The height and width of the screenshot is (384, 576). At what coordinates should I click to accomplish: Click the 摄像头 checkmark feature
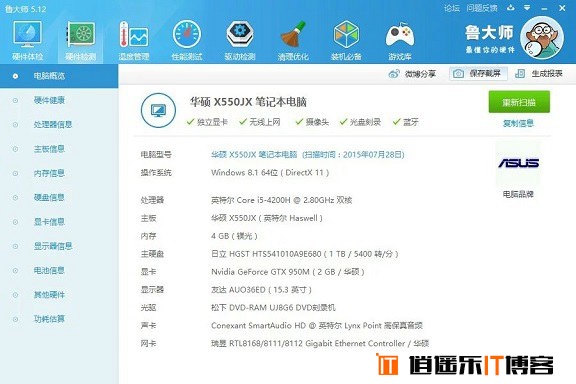(x=312, y=122)
